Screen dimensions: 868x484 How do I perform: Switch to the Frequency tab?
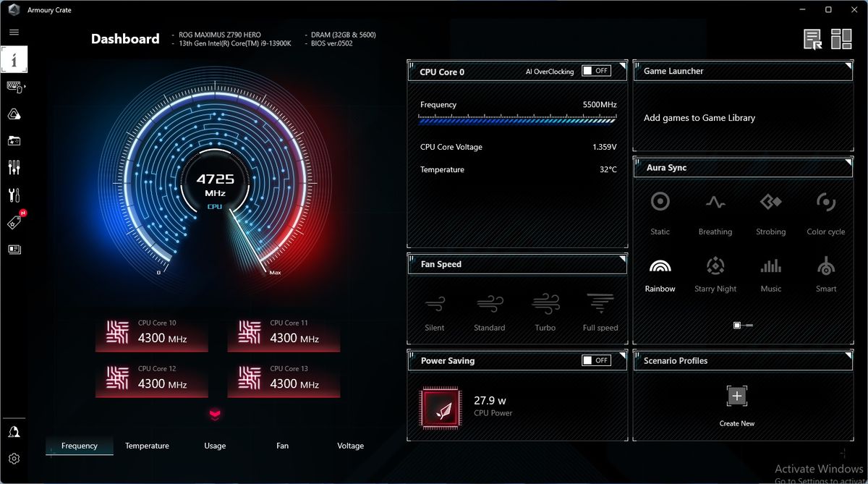pos(80,446)
